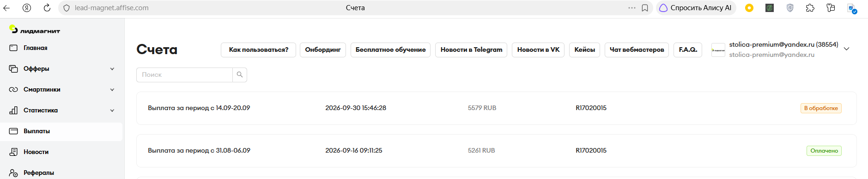Open Бесплатное обучение link button
The image size is (868, 179).
click(x=390, y=49)
